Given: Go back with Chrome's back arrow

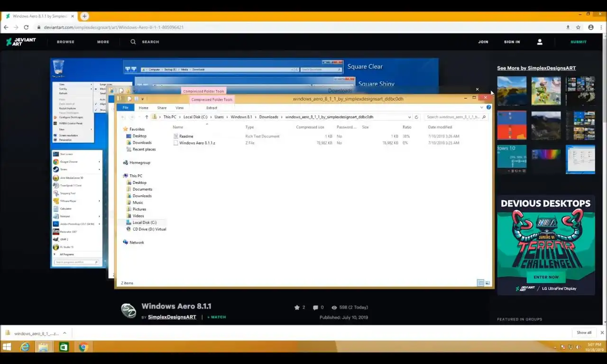Looking at the screenshot, I should coord(6,27).
